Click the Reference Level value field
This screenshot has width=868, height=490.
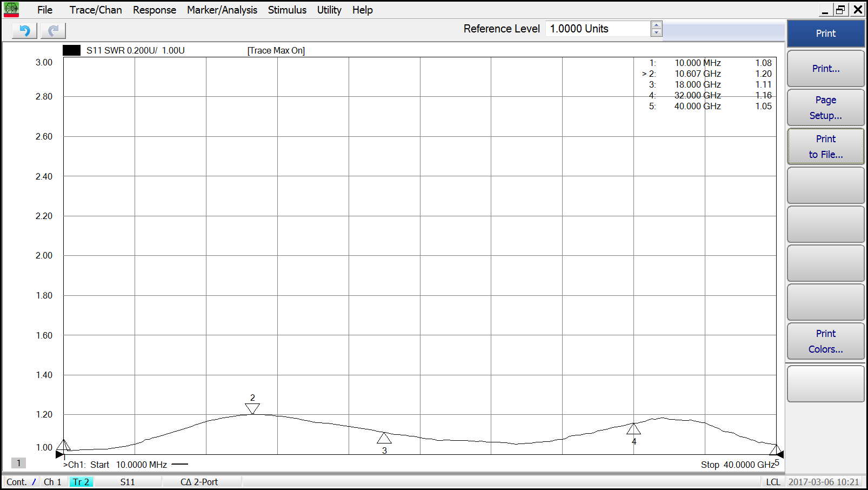coord(598,29)
